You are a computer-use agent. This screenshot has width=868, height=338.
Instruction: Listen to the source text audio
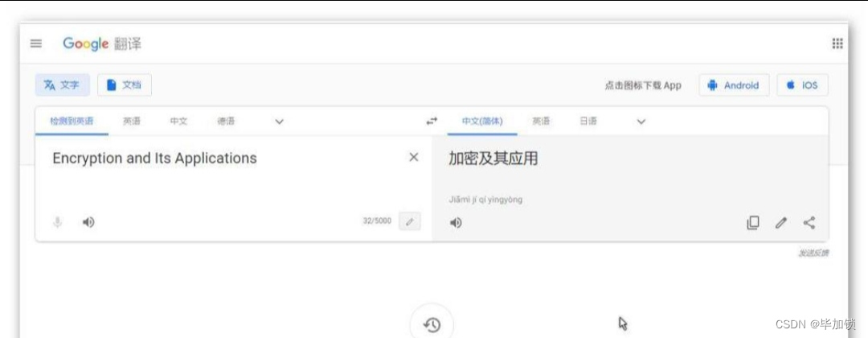(x=88, y=222)
